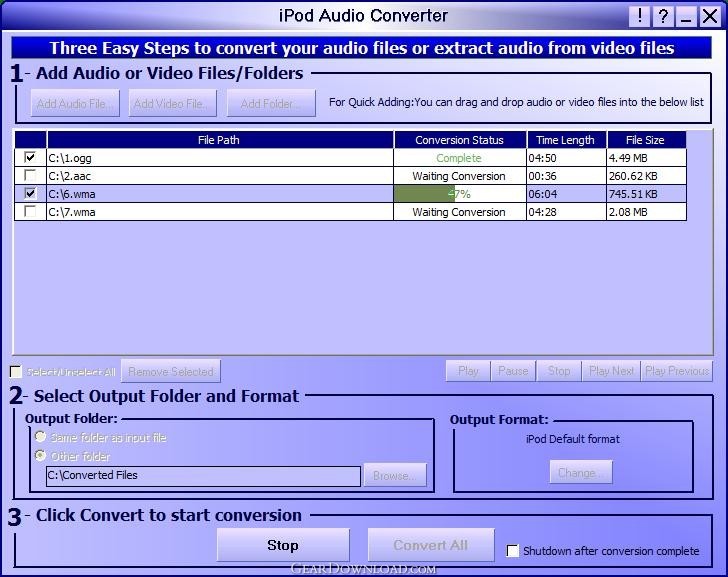Click the Remove Selected button
The image size is (728, 577).
click(x=171, y=371)
